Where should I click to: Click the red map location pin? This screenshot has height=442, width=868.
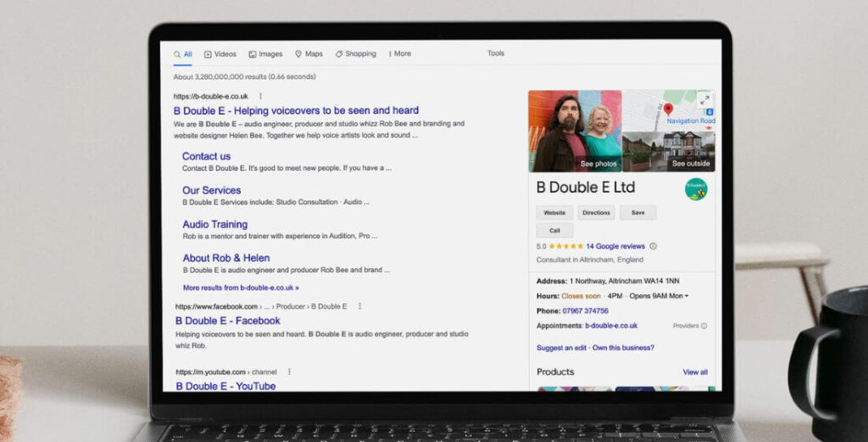668,109
